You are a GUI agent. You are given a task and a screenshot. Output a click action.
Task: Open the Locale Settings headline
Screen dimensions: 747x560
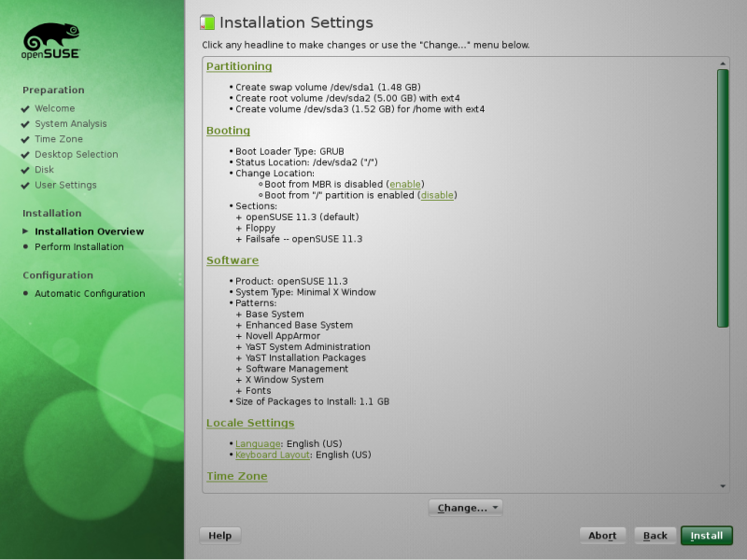[250, 423]
